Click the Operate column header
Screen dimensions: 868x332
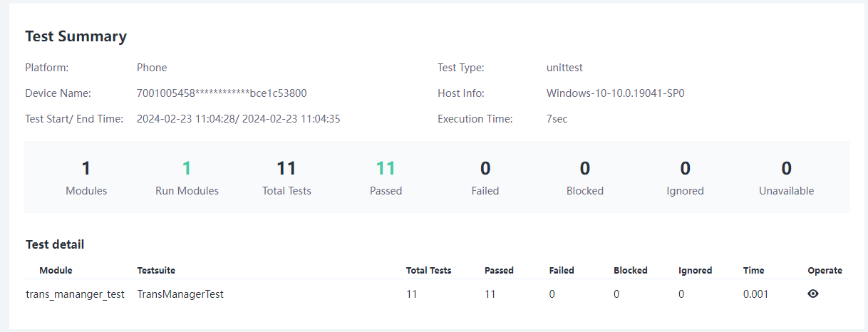pos(825,271)
